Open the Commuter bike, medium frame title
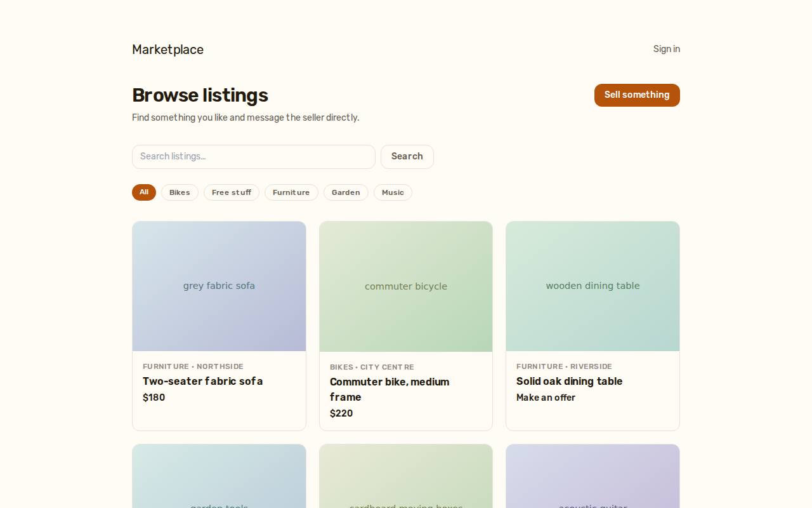The image size is (812, 508). pos(390,389)
